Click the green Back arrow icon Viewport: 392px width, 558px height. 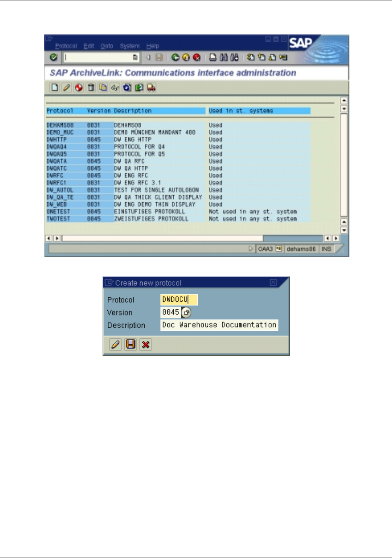tap(175, 58)
